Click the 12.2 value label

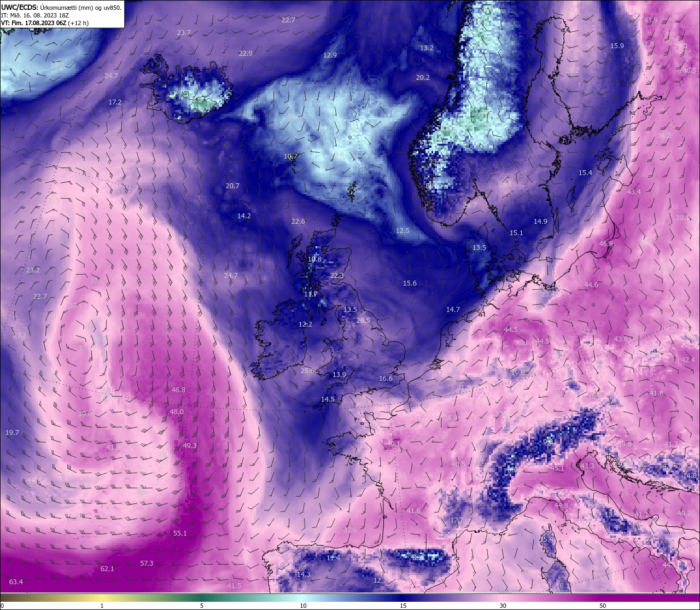pyautogui.click(x=305, y=324)
